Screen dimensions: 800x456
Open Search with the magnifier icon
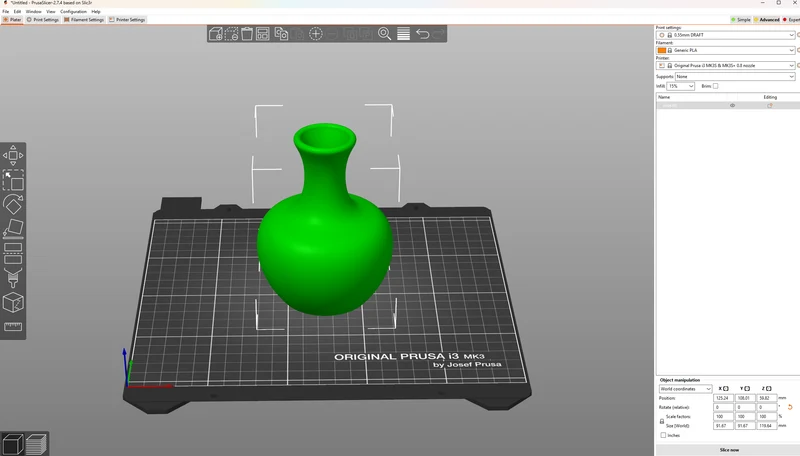click(x=385, y=34)
